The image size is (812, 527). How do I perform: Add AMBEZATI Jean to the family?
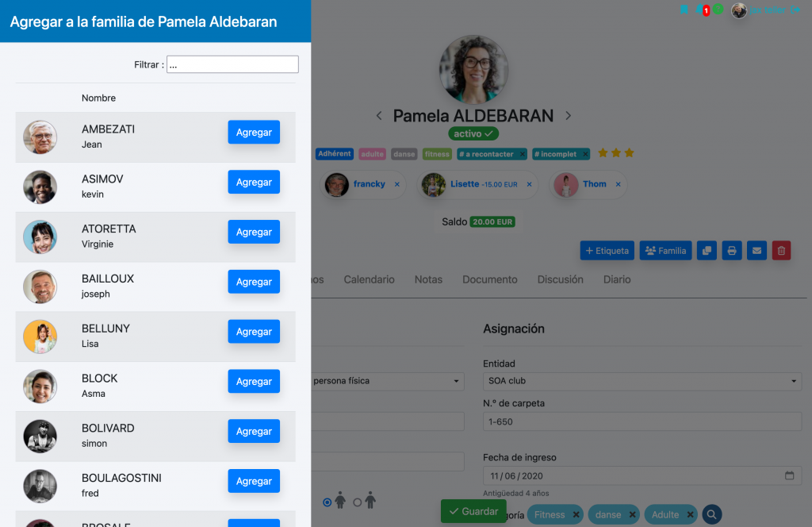254,132
